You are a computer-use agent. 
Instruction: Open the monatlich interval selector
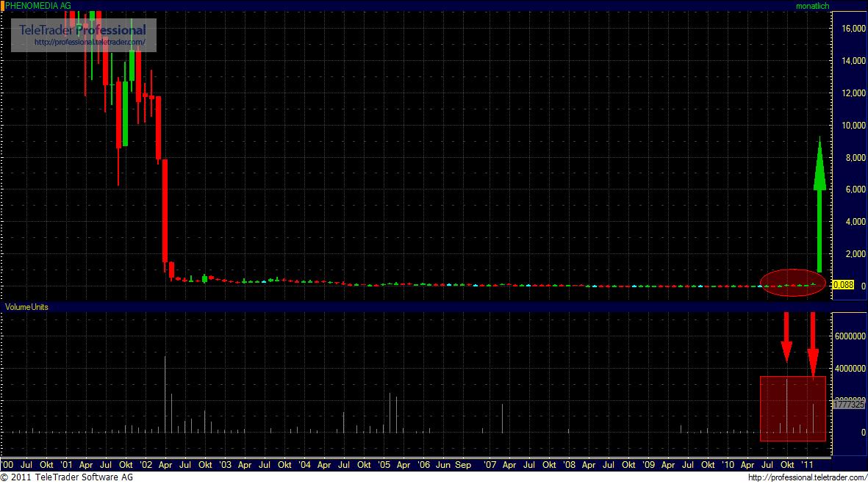click(x=812, y=5)
